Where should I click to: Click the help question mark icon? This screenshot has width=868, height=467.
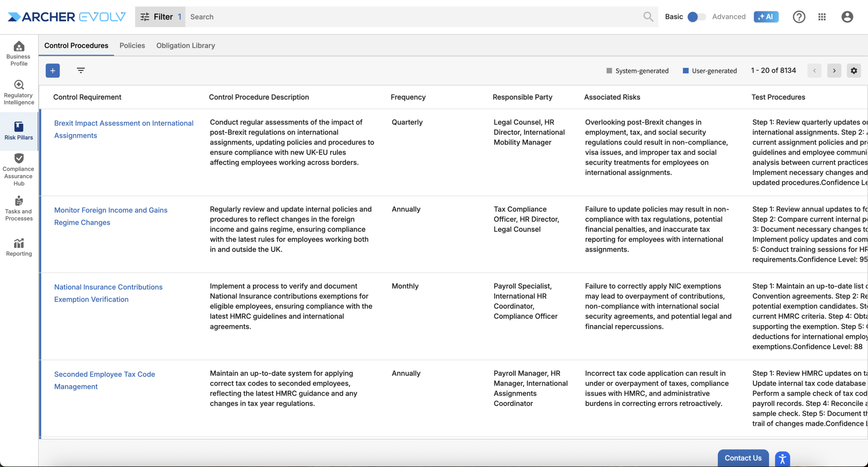click(x=798, y=17)
